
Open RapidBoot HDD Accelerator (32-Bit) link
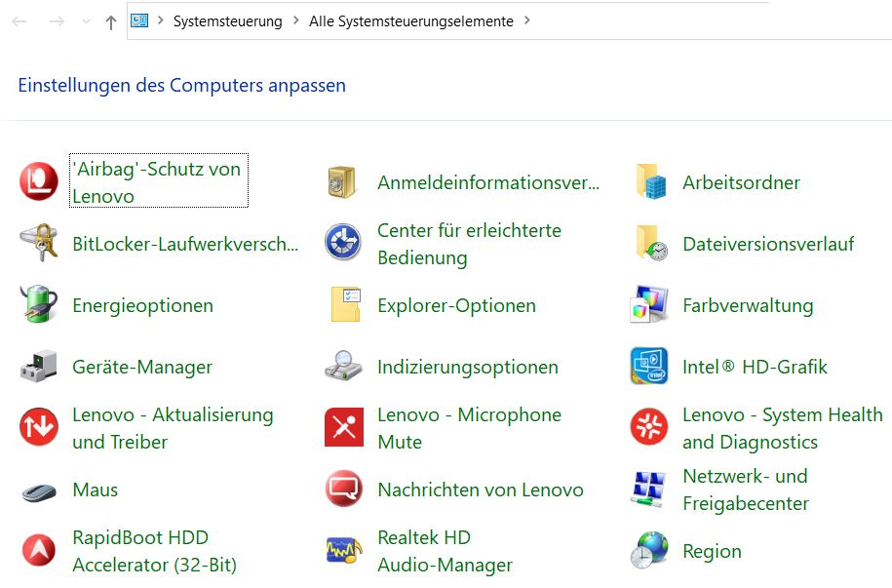pos(154,551)
